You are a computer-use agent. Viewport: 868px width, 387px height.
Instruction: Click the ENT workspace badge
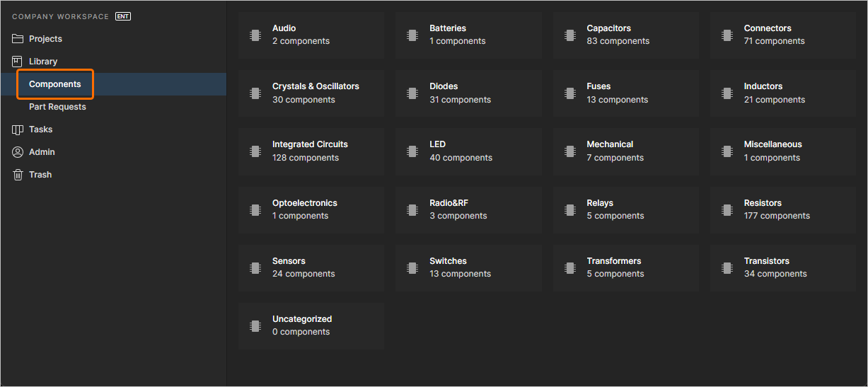click(x=123, y=16)
